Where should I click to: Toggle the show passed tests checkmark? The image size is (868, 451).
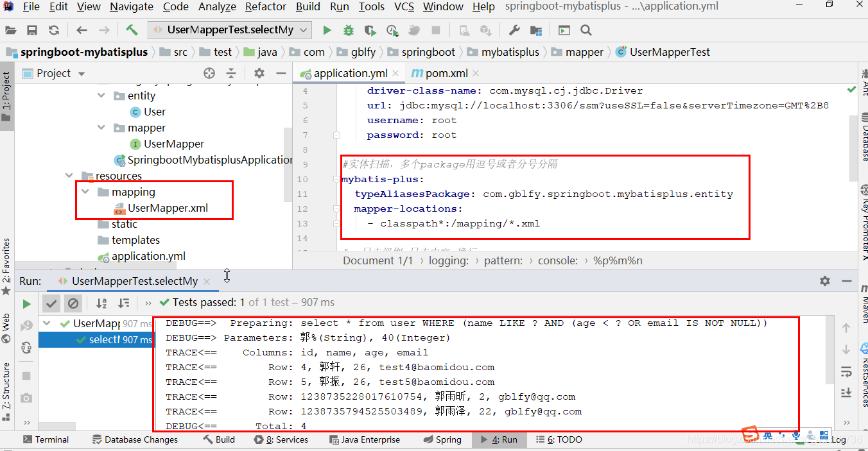pos(51,303)
